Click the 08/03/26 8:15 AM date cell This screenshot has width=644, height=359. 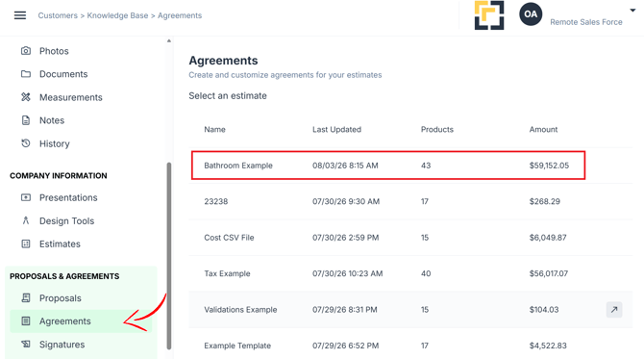point(345,166)
